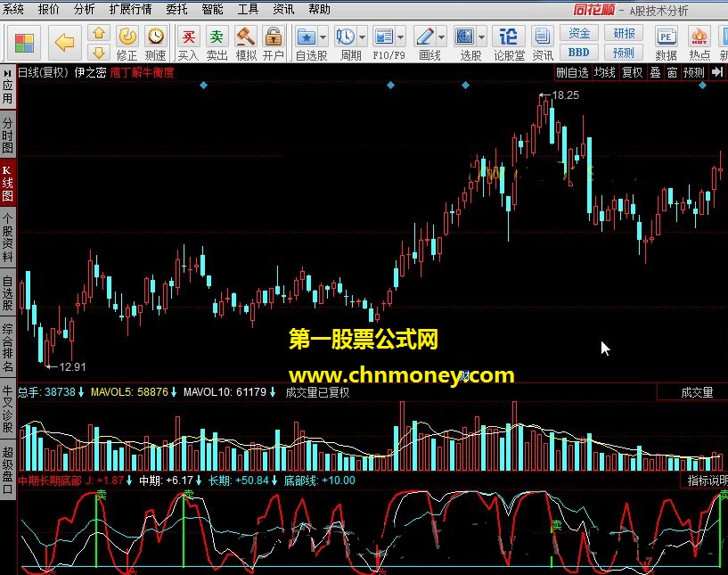
Task: Open the 热点 hot flame icon
Action: tap(699, 37)
